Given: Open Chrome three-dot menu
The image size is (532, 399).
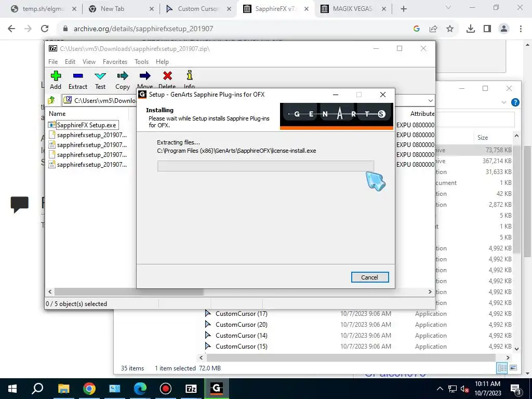Looking at the screenshot, I should pos(521,29).
